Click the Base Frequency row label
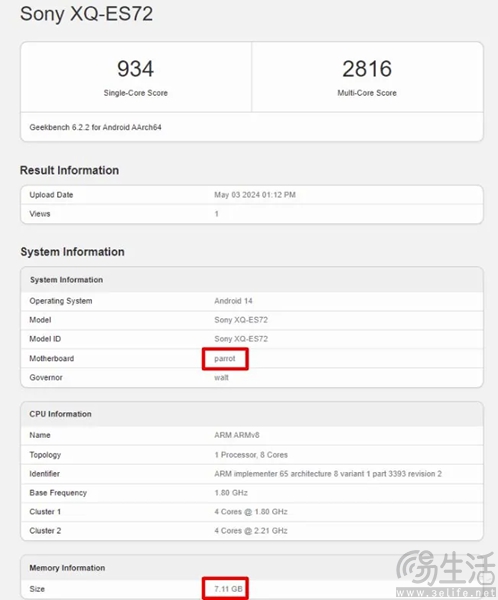Image resolution: width=498 pixels, height=600 pixels. [x=58, y=493]
